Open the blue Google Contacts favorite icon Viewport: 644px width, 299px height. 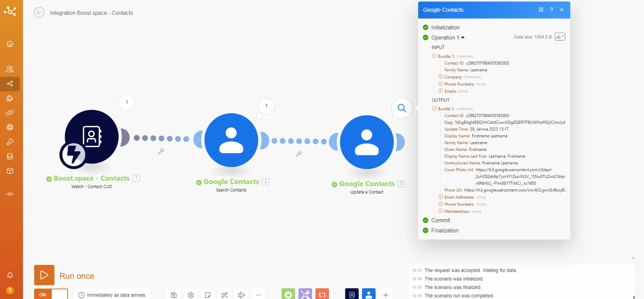[x=369, y=294]
